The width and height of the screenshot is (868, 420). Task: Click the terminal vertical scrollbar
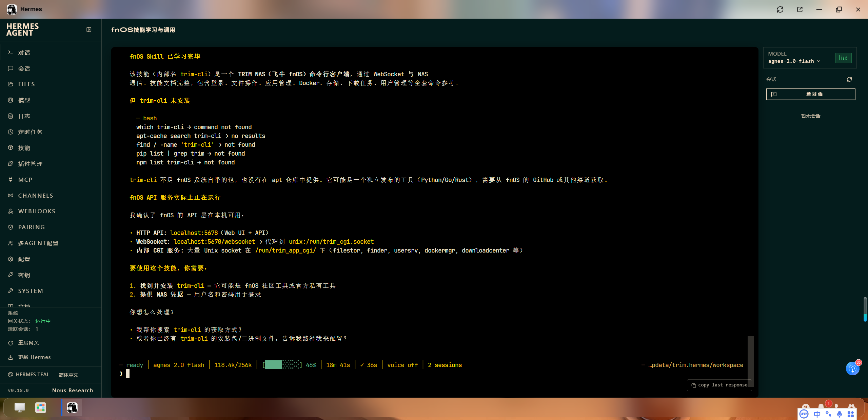tap(751, 361)
